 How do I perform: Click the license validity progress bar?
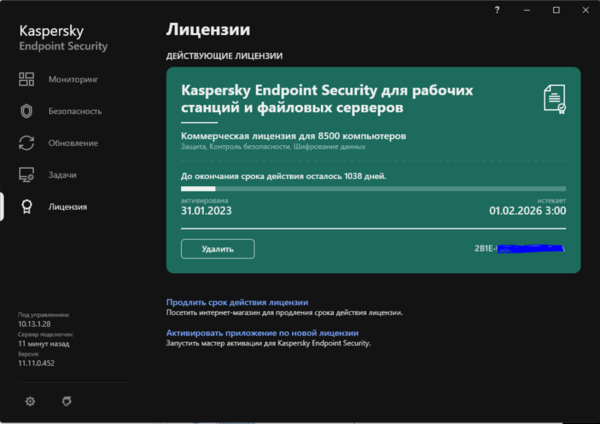[x=372, y=187]
